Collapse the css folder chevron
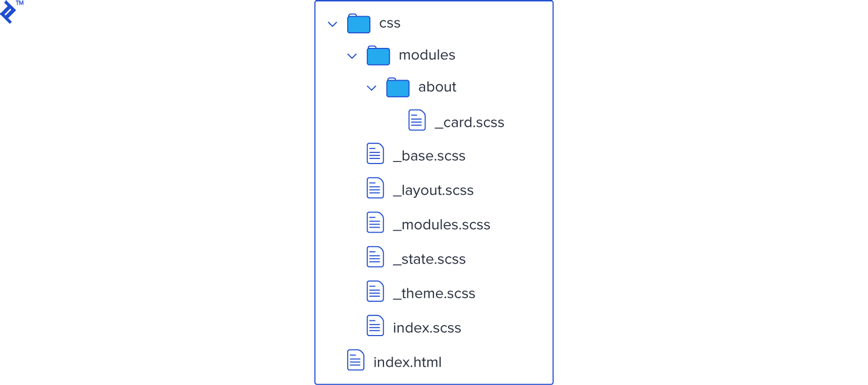 (332, 24)
